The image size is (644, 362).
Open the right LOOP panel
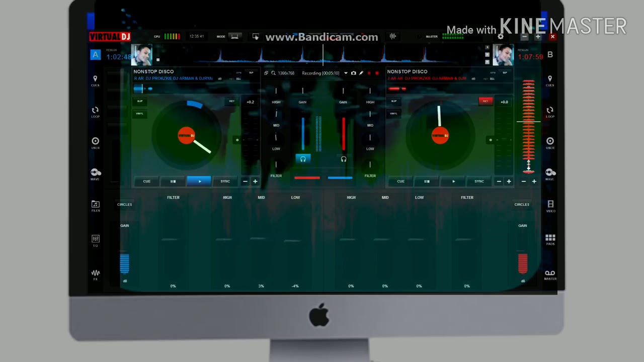click(550, 112)
